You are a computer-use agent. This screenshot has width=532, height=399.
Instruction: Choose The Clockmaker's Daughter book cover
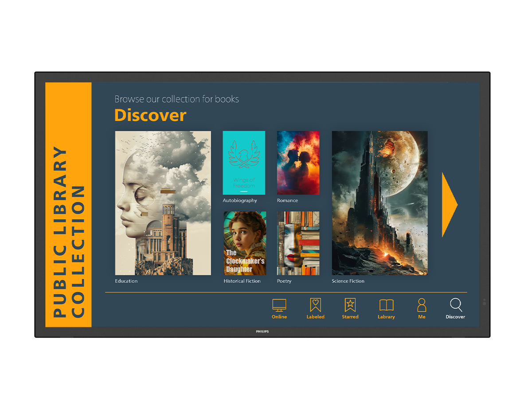(x=245, y=243)
